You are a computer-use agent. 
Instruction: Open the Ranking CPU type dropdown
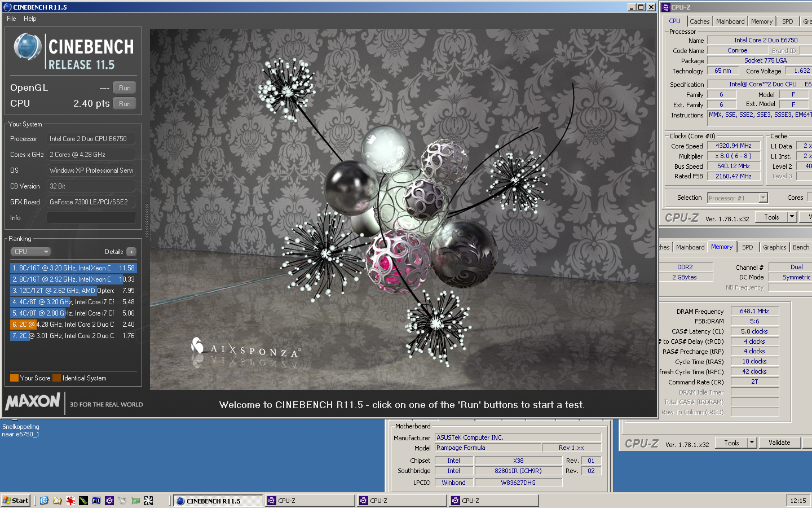pyautogui.click(x=31, y=252)
